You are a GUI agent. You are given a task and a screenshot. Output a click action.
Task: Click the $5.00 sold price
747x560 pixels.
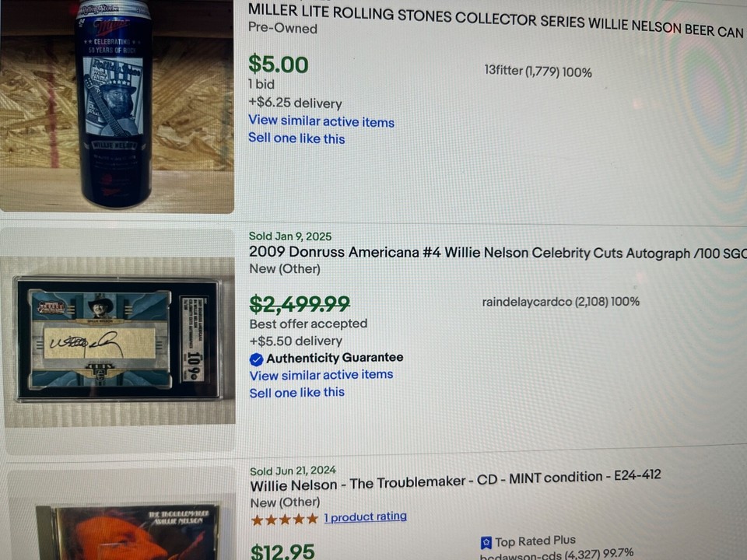279,65
